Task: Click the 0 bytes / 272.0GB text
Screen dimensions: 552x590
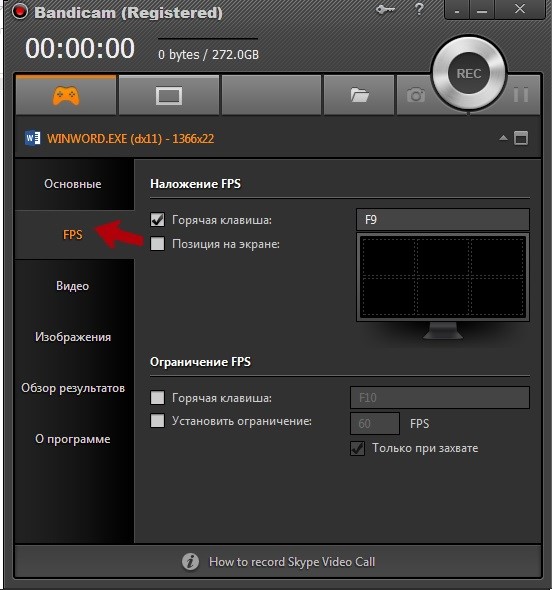Action: coord(208,55)
